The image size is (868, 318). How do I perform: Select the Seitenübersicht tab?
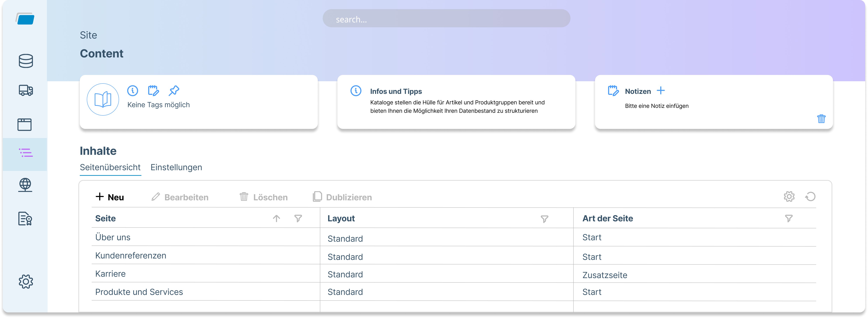point(110,167)
